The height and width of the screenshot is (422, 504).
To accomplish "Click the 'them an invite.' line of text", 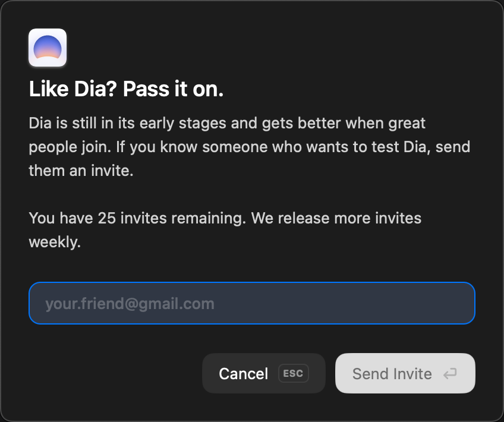I will (x=81, y=171).
